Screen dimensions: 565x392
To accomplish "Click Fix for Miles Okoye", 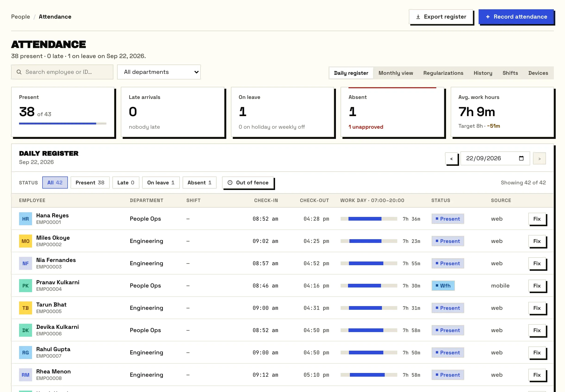I will pyautogui.click(x=537, y=241).
